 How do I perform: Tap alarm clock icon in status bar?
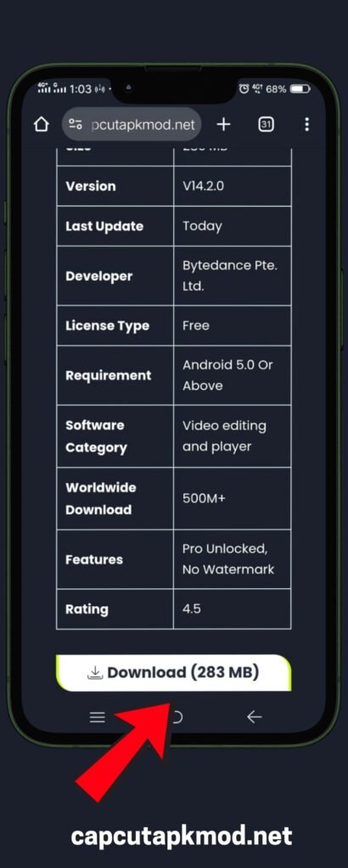point(244,88)
